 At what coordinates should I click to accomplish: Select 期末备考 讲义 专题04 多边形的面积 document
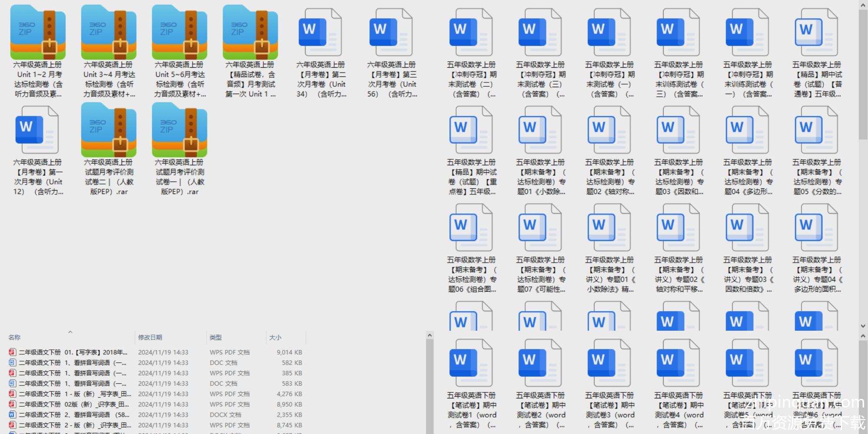[x=816, y=228]
